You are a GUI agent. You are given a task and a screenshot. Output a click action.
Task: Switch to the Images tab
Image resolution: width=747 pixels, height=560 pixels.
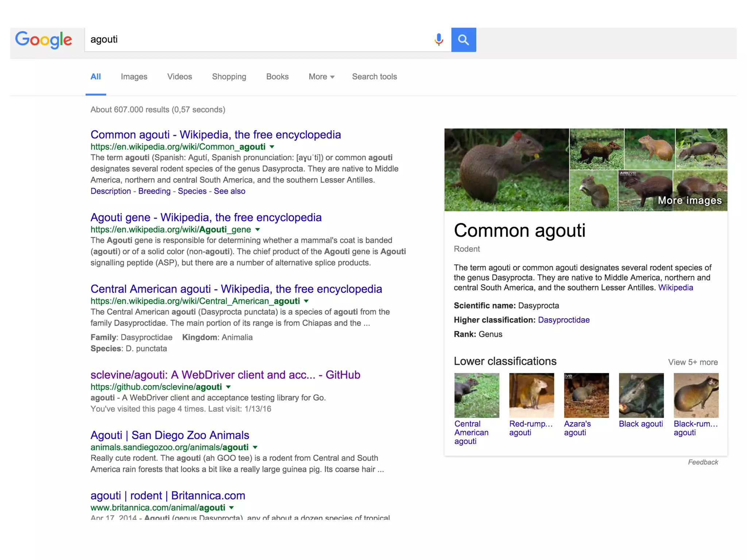134,77
